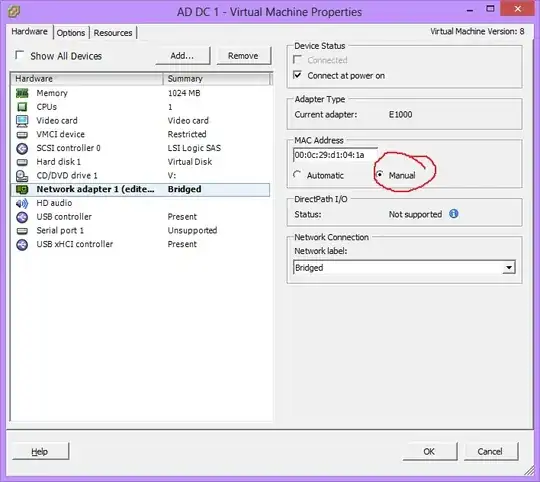Select the HD audio row label
This screenshot has width=540, height=482.
[54, 203]
